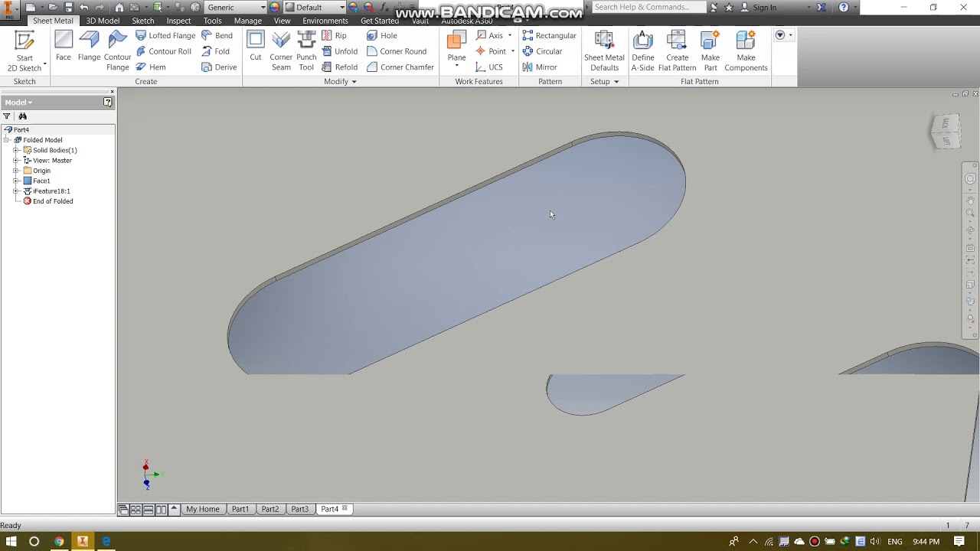The image size is (980, 551).
Task: Open the Lofted Flange tool
Action: coord(165,35)
